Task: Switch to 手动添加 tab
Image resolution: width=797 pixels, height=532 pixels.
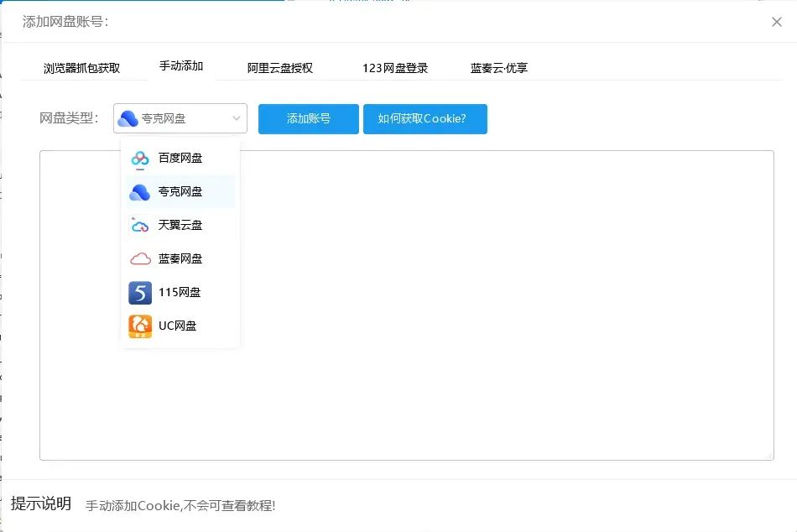Action: (x=181, y=66)
